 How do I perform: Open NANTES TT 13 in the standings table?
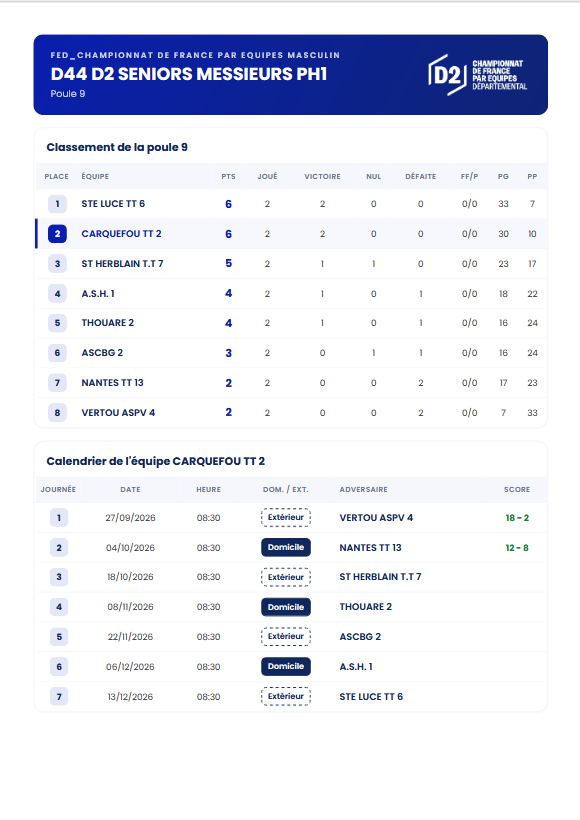tap(112, 382)
